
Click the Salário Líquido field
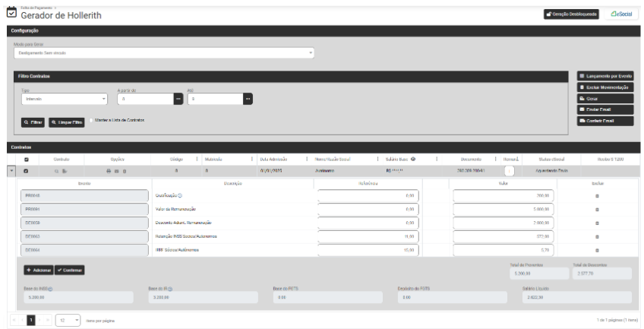coord(577,297)
